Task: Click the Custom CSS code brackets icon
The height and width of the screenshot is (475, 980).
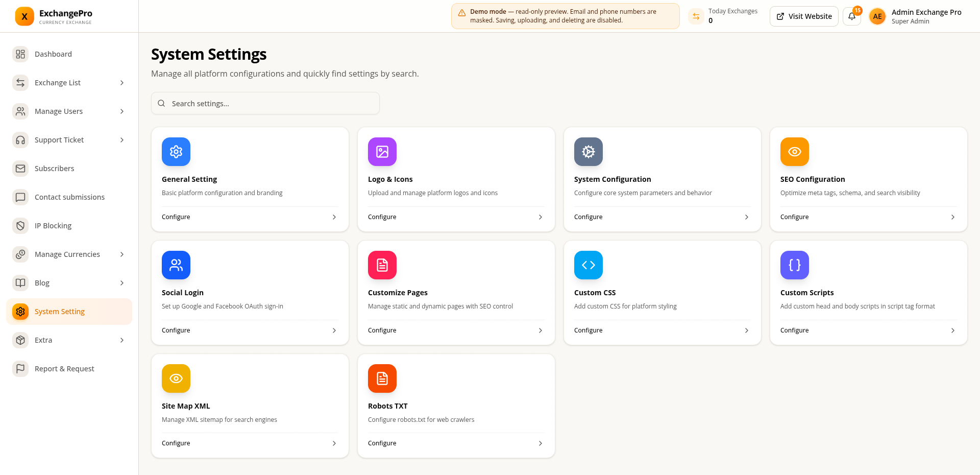Action: (x=589, y=265)
